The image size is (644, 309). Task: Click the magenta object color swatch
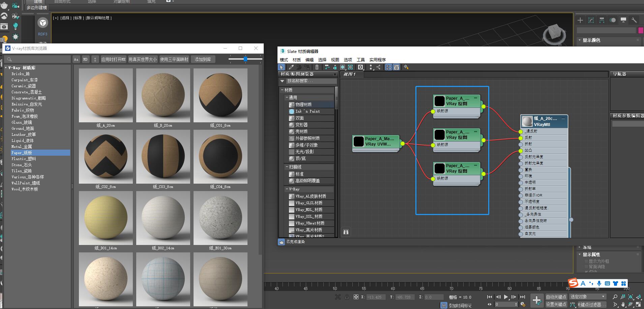tap(641, 30)
